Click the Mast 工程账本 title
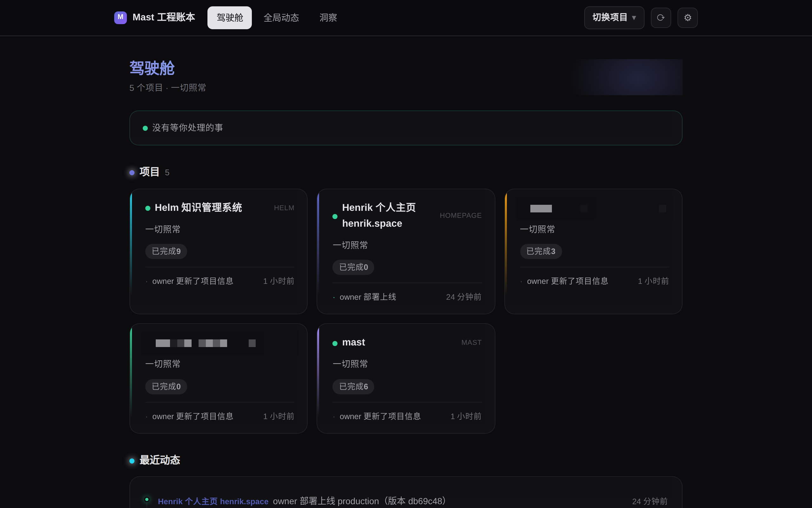This screenshot has height=508, width=812. pos(164,17)
